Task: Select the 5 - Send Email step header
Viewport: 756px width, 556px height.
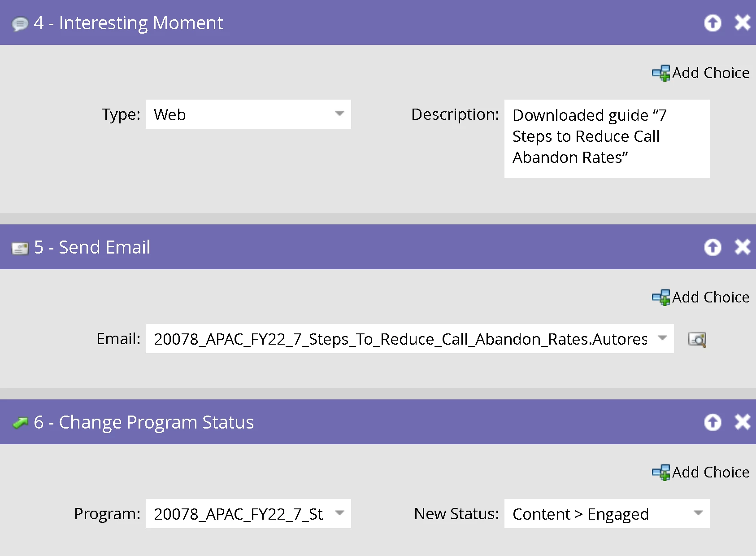Action: [378, 247]
